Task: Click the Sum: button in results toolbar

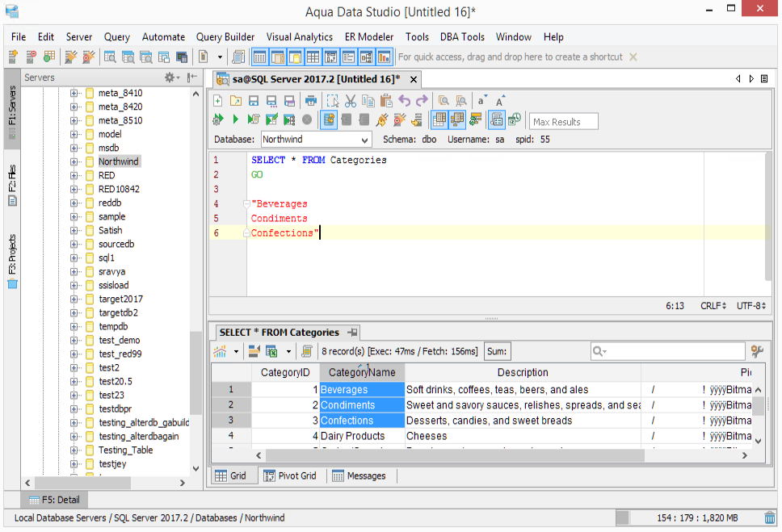Action: tap(497, 351)
